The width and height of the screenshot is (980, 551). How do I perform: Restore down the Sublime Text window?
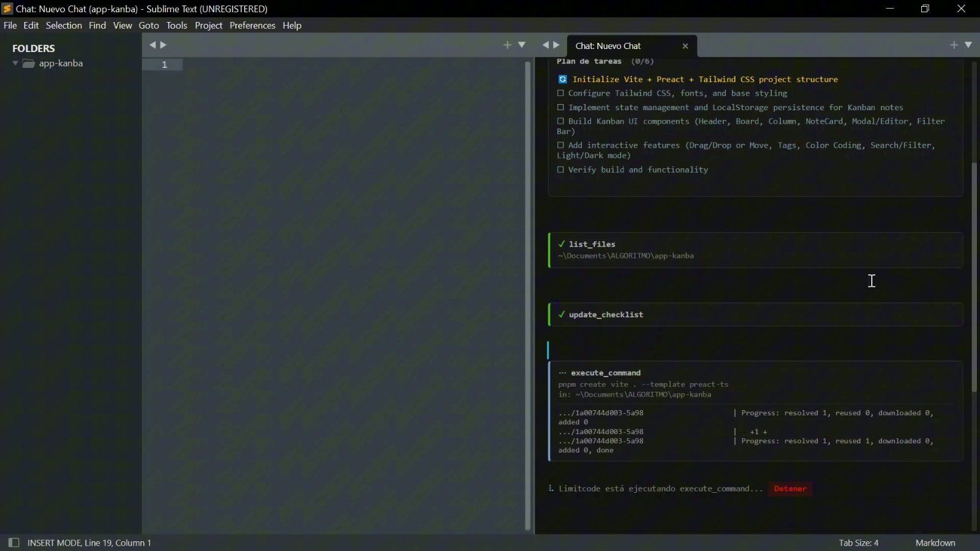coord(925,9)
